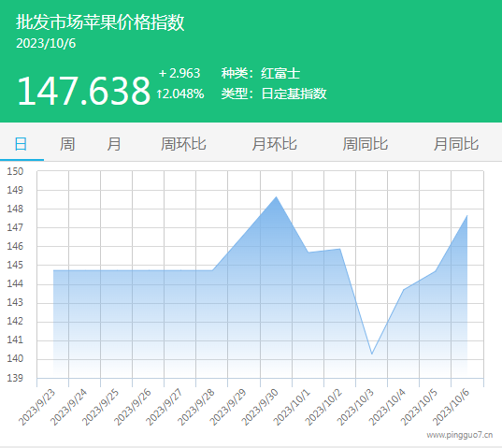Open the 月环比 tab
The image size is (502, 448).
tap(274, 144)
